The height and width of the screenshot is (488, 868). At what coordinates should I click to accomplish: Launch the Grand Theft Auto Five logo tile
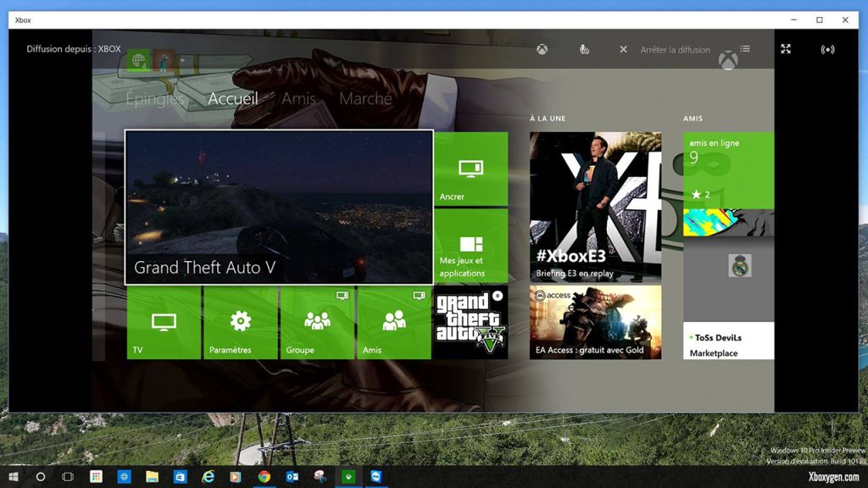[471, 323]
